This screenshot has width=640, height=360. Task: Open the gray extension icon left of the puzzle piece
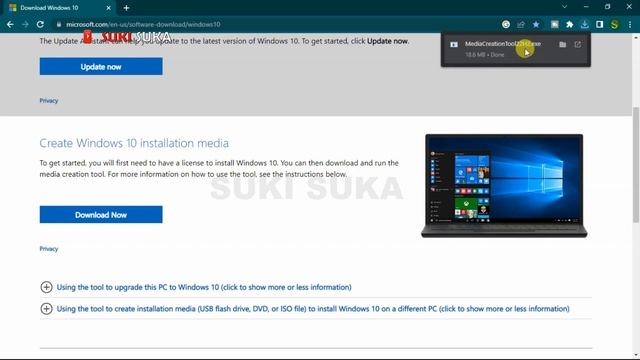(555, 24)
